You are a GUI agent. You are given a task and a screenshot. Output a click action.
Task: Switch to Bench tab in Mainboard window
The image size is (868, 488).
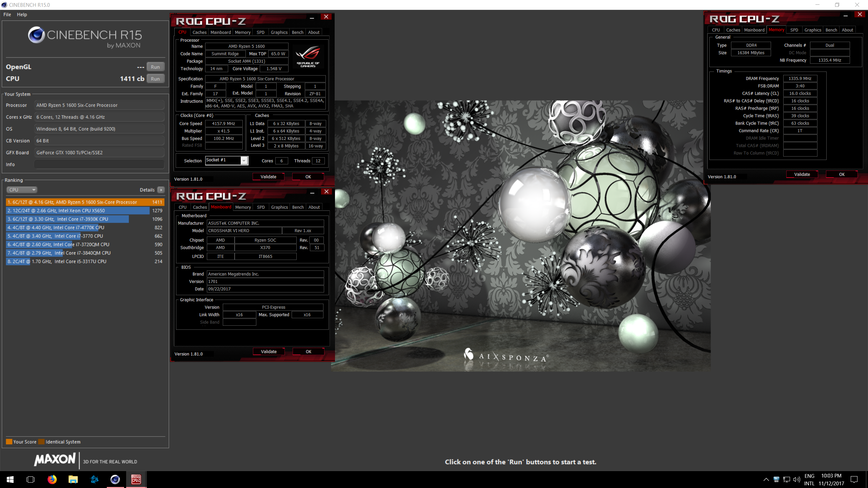pos(298,207)
